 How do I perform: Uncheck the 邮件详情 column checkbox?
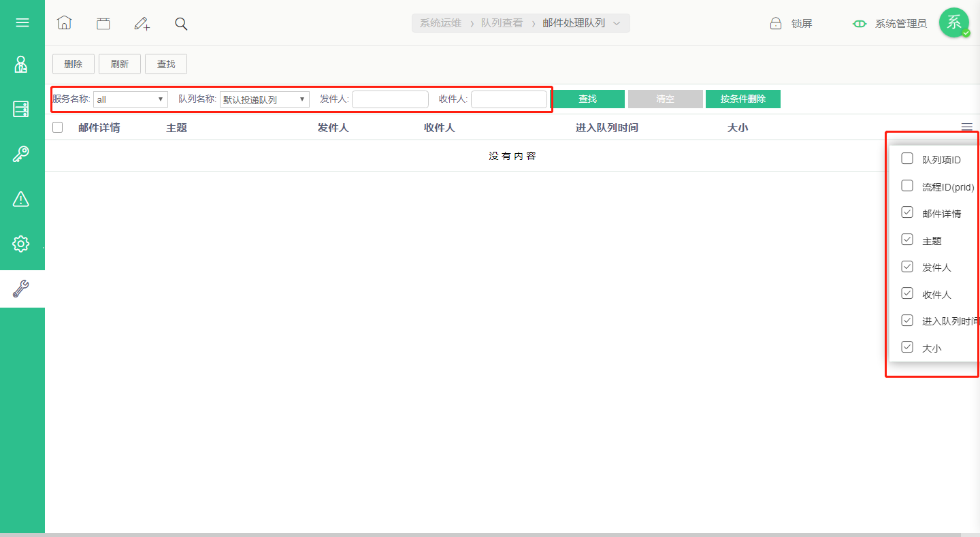[907, 212]
